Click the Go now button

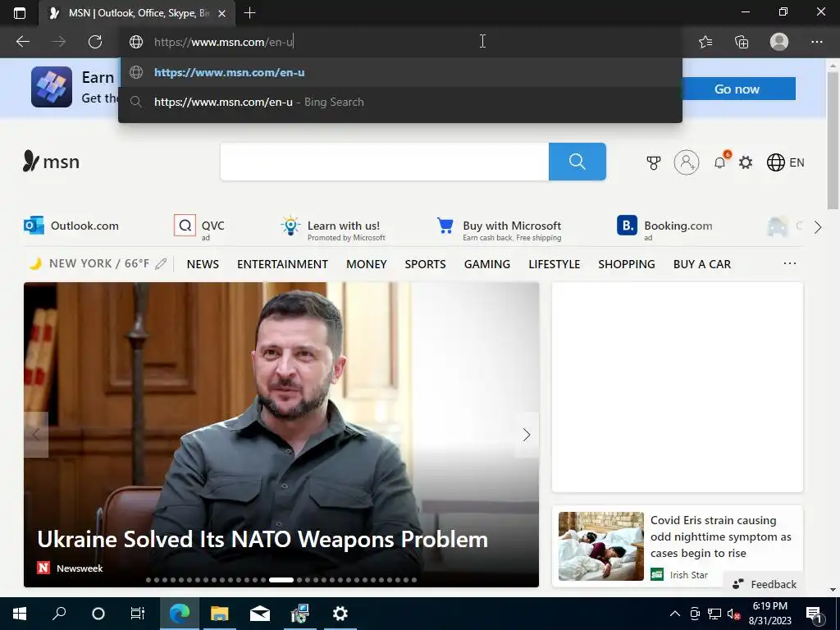(737, 89)
